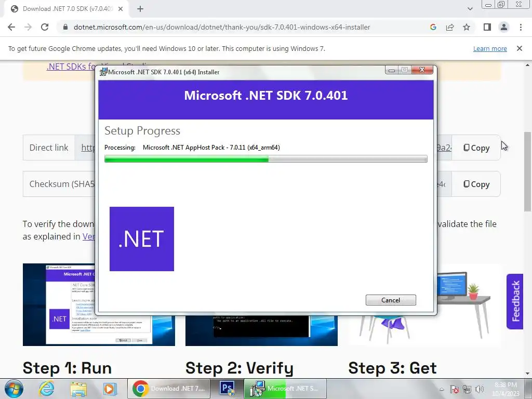Switch to .NET installer taskbar button
Viewport: 532px width, 399px height.
(285, 389)
